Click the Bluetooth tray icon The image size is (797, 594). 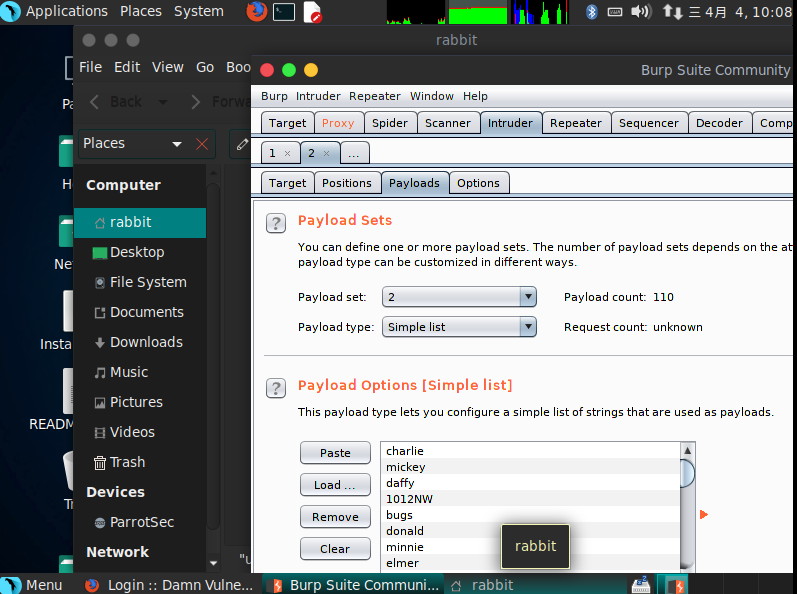point(591,12)
